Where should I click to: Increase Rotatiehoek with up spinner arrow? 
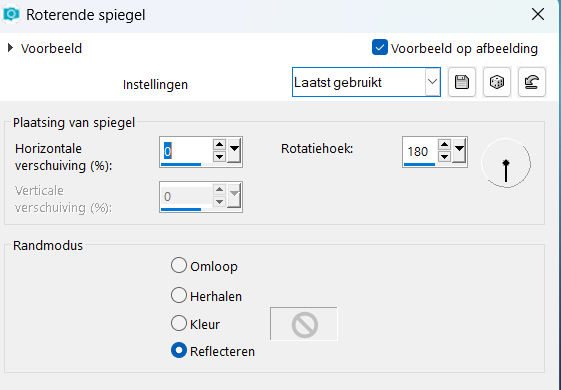(x=444, y=145)
